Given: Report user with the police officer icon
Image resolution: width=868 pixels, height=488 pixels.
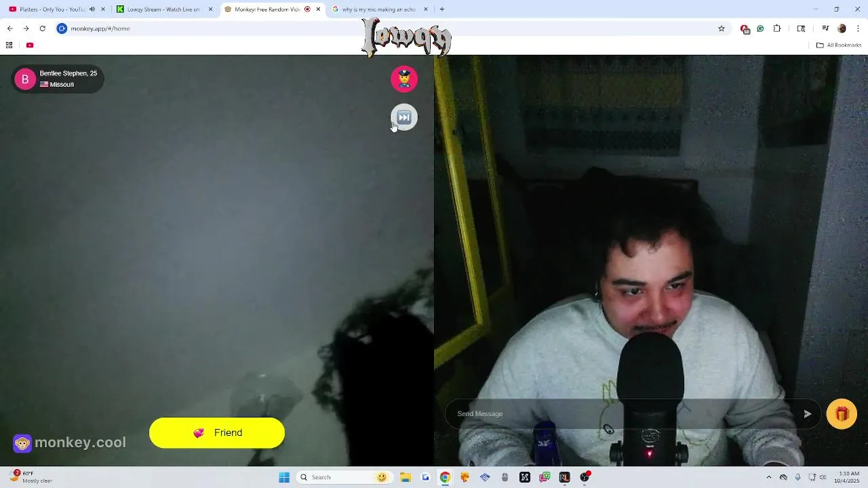Looking at the screenshot, I should click(x=404, y=79).
